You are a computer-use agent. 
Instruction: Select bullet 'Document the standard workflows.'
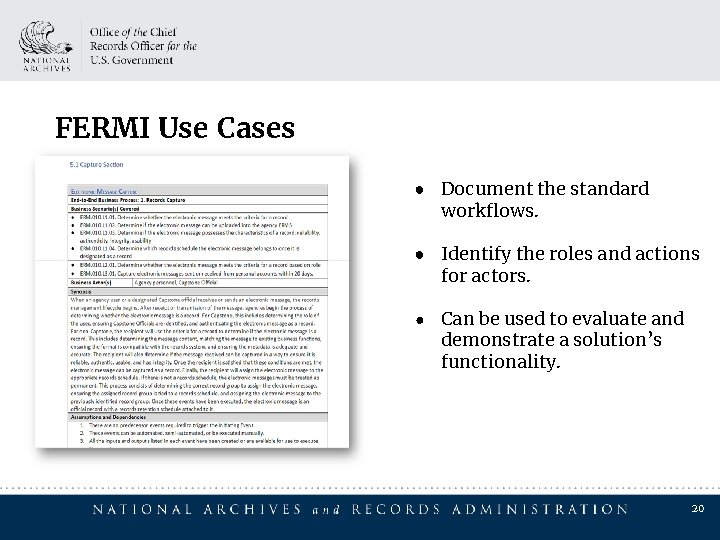click(x=545, y=199)
